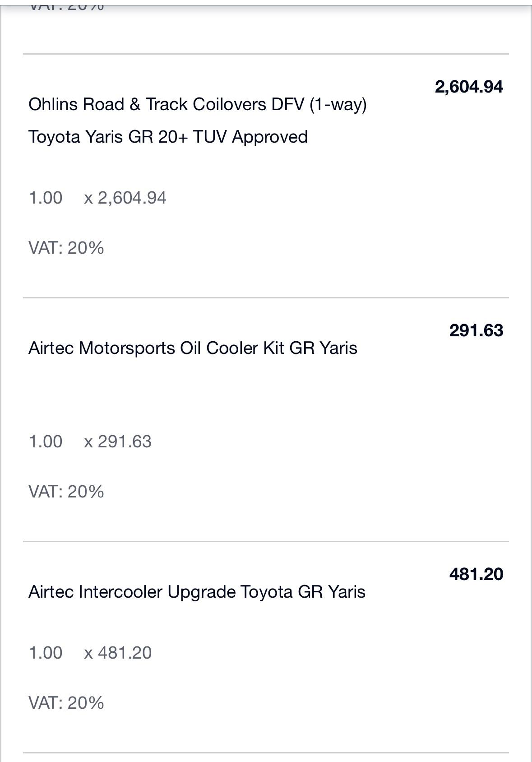Click the divider line above Ohlins item
The image size is (532, 762).
tap(266, 54)
